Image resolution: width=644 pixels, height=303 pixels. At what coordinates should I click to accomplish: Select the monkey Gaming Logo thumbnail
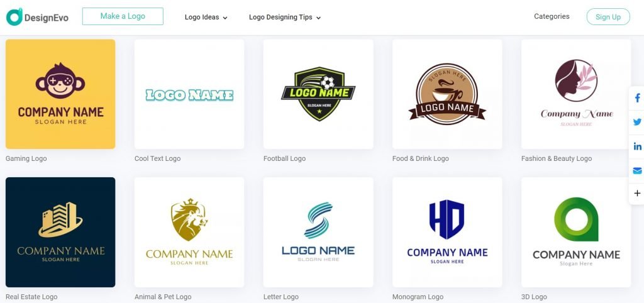(60, 94)
